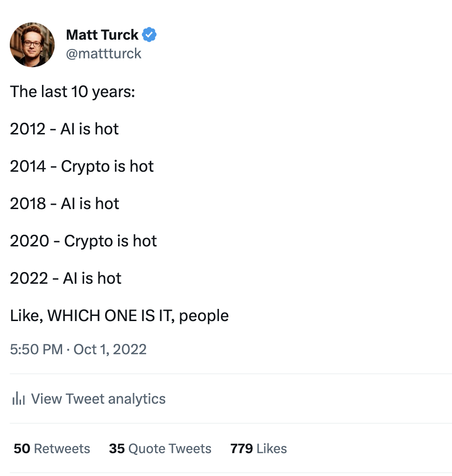Image resolution: width=452 pixels, height=476 pixels.
Task: Show the 35 Quote Tweets list
Action: tap(160, 448)
